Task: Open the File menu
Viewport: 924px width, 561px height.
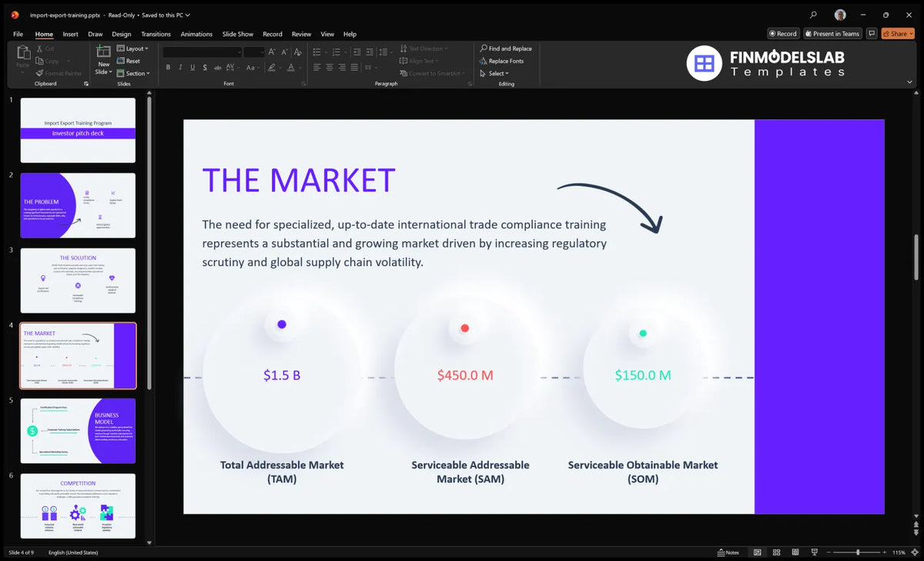Action: click(x=18, y=34)
